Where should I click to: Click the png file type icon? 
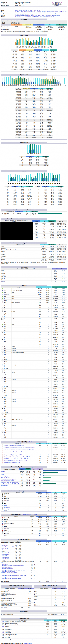[x=2, y=288]
